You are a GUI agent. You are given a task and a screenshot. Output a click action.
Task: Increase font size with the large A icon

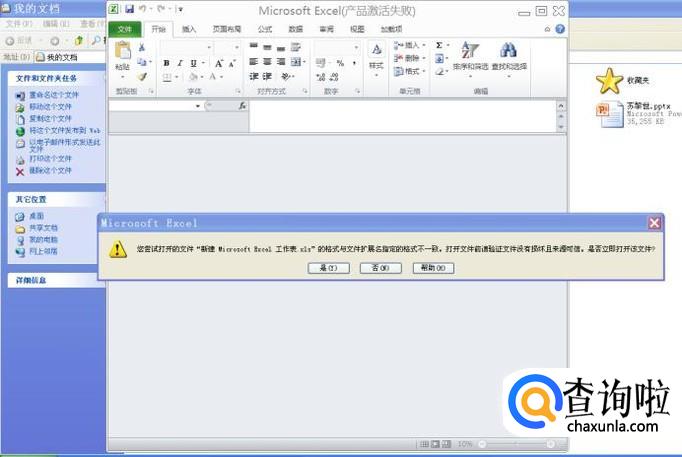pyautogui.click(x=219, y=63)
